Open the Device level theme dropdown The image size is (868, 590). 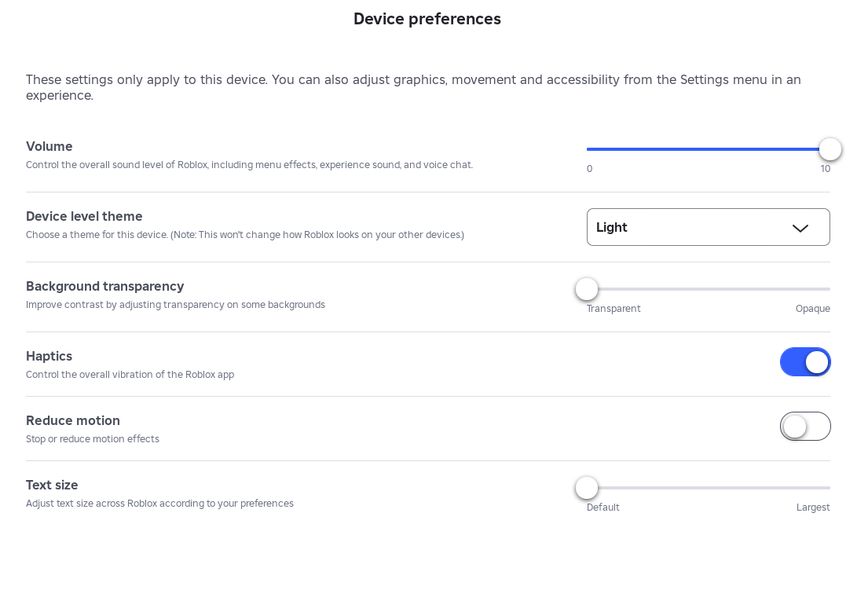(707, 227)
